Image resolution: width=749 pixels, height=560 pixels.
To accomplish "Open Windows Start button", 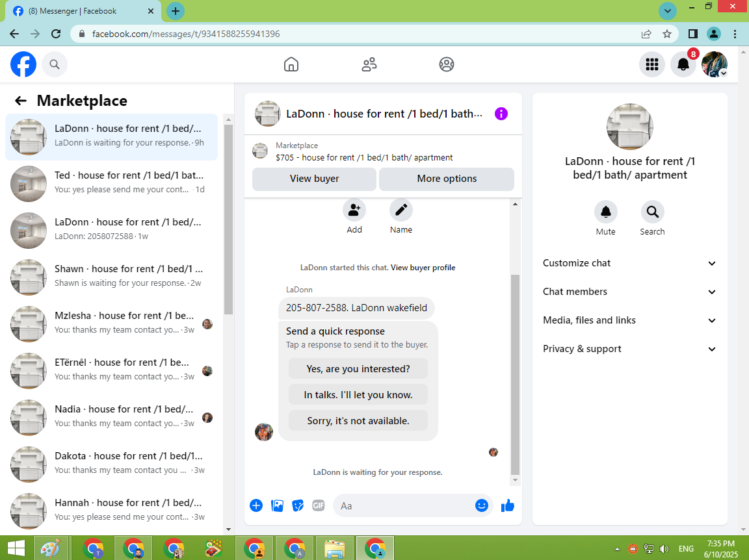I will point(16,548).
